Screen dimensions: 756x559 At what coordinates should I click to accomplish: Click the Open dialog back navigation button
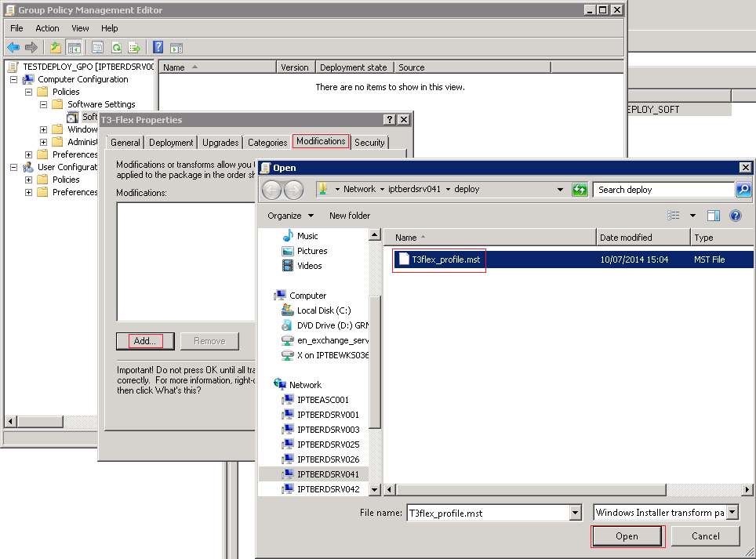click(271, 190)
